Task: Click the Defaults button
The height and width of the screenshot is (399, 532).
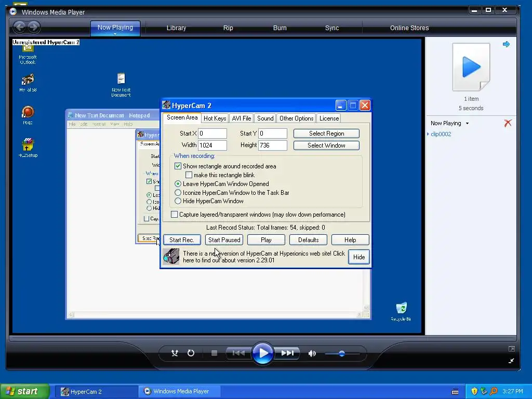Action: click(308, 240)
